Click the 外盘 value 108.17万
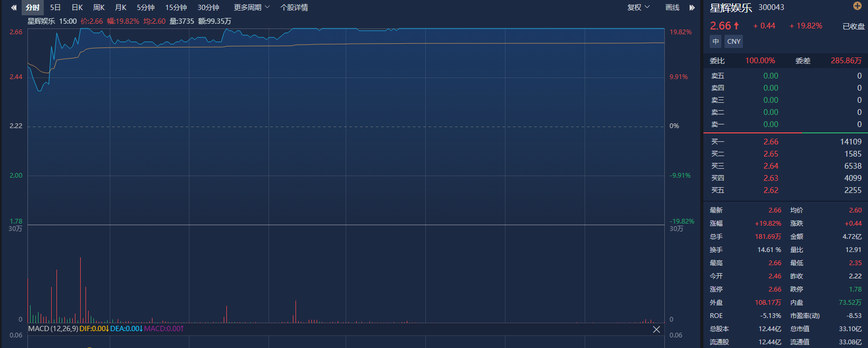Image resolution: width=868 pixels, height=348 pixels. 768,303
